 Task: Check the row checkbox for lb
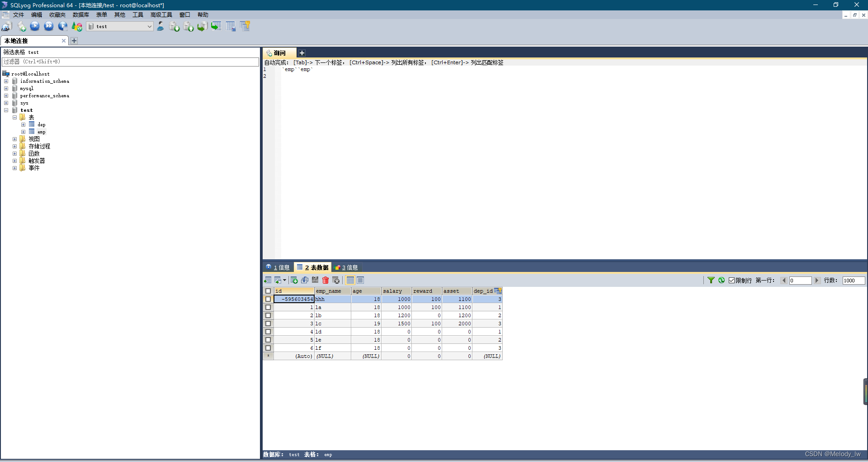pyautogui.click(x=268, y=315)
